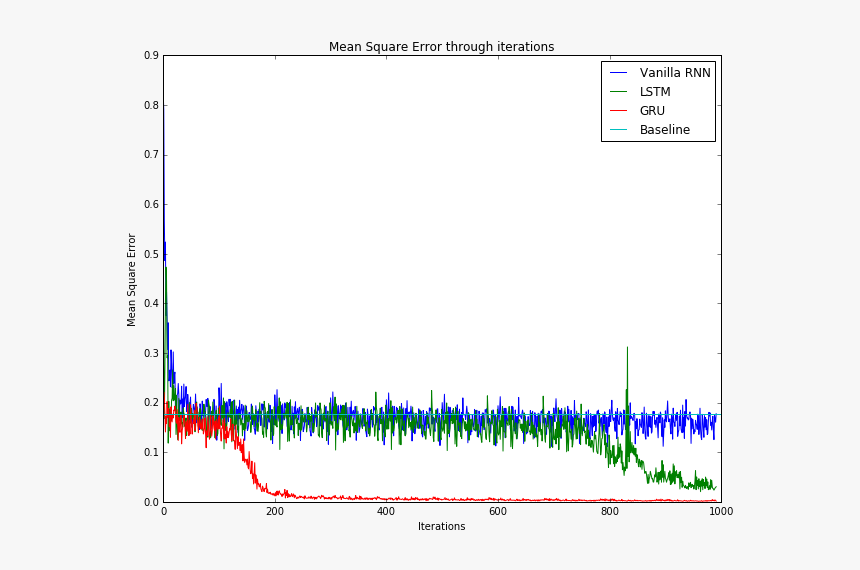Click the GRU legend label
The width and height of the screenshot is (860, 570).
pyautogui.click(x=652, y=111)
